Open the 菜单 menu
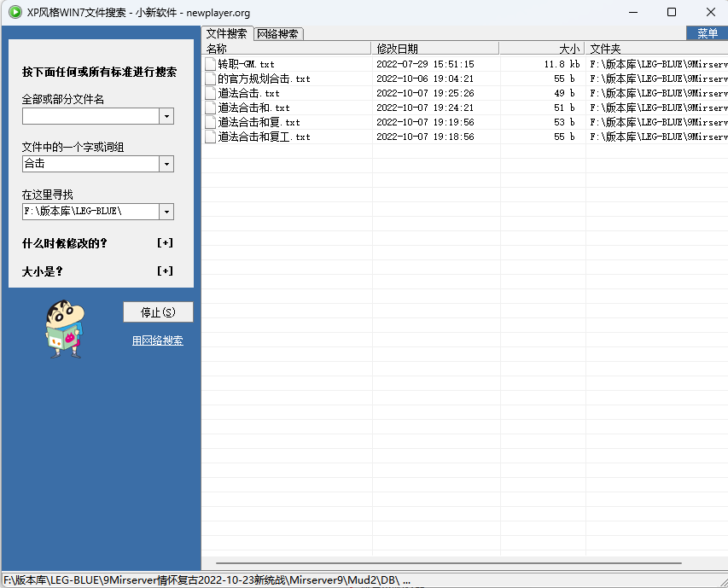Image resolution: width=728 pixels, height=588 pixels. tap(707, 33)
